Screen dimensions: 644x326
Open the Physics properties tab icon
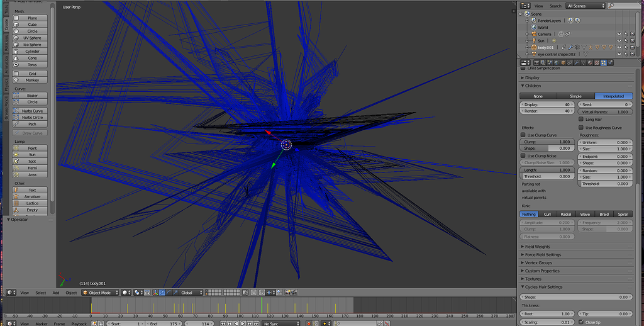pyautogui.click(x=610, y=62)
